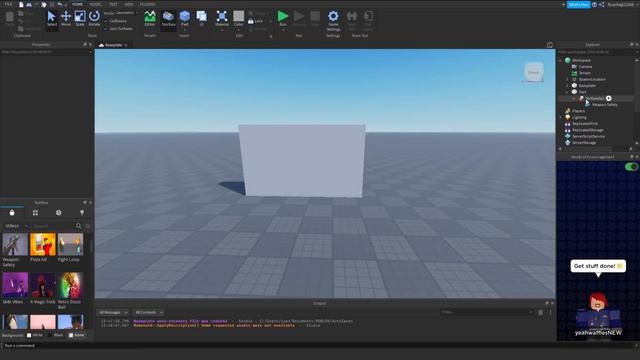Click the Toolbox search magnifier icon
Image resolution: width=640 pixels, height=360 pixels.
(78, 226)
